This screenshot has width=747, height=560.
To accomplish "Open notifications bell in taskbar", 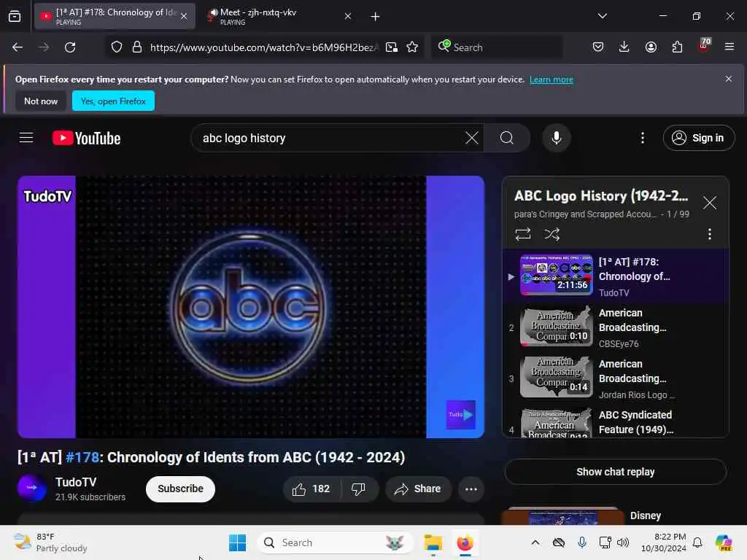I will tap(697, 542).
